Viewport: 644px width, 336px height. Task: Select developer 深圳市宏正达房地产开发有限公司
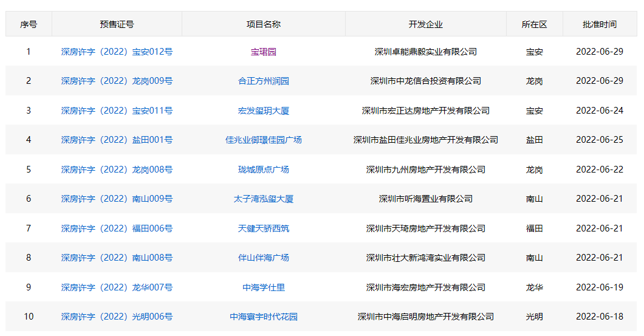425,111
